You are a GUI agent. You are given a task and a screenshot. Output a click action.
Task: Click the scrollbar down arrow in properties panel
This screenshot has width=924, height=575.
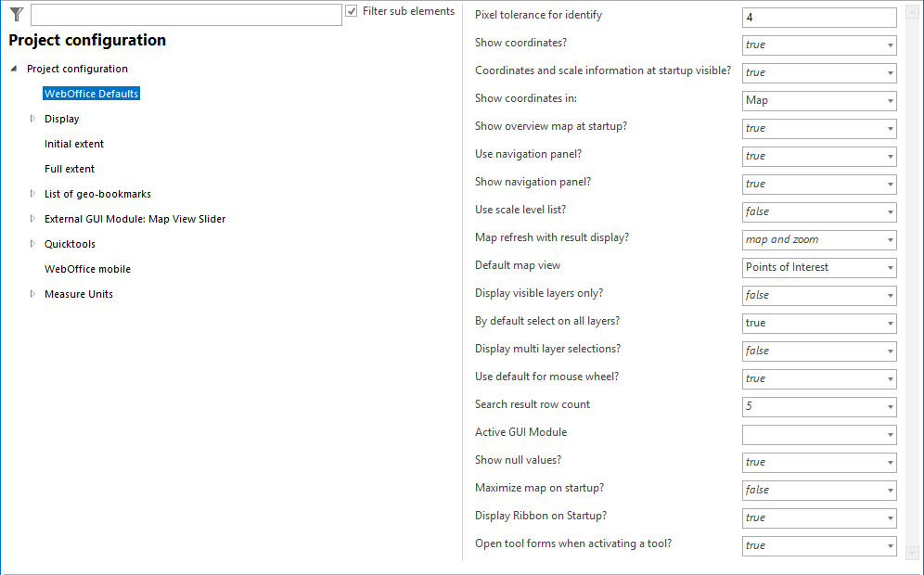click(x=911, y=553)
